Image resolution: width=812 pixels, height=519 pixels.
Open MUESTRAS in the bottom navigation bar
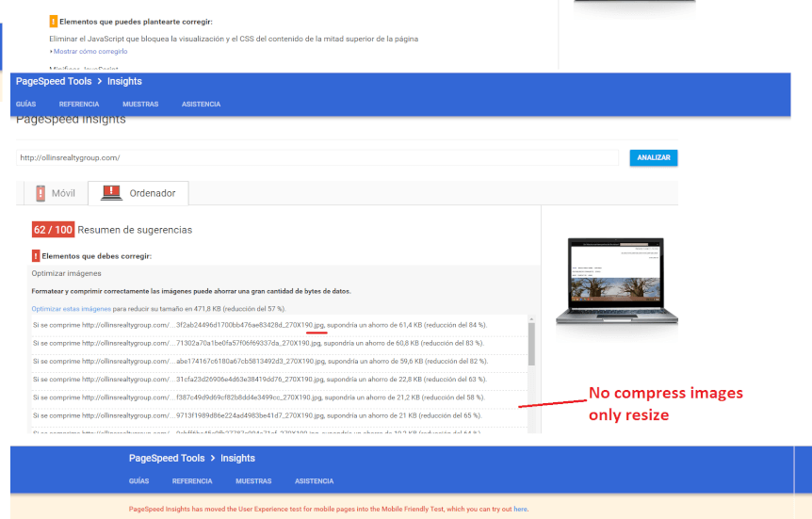(x=253, y=481)
